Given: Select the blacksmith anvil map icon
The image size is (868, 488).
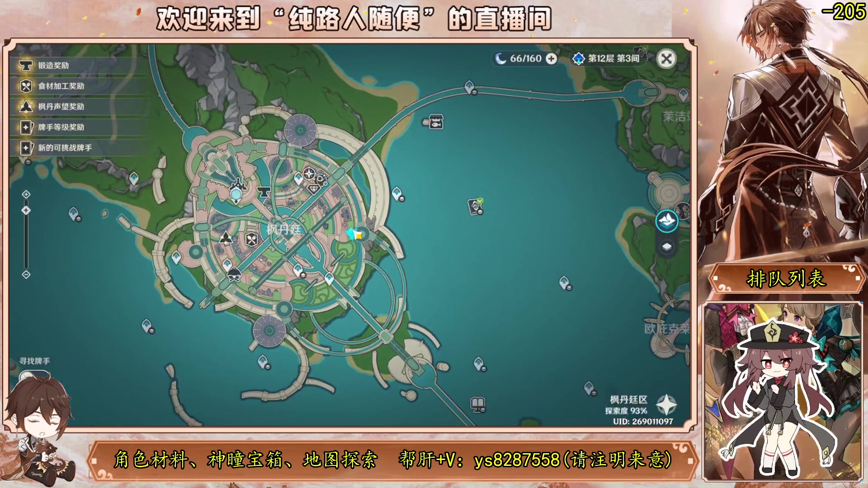Looking at the screenshot, I should tap(264, 192).
